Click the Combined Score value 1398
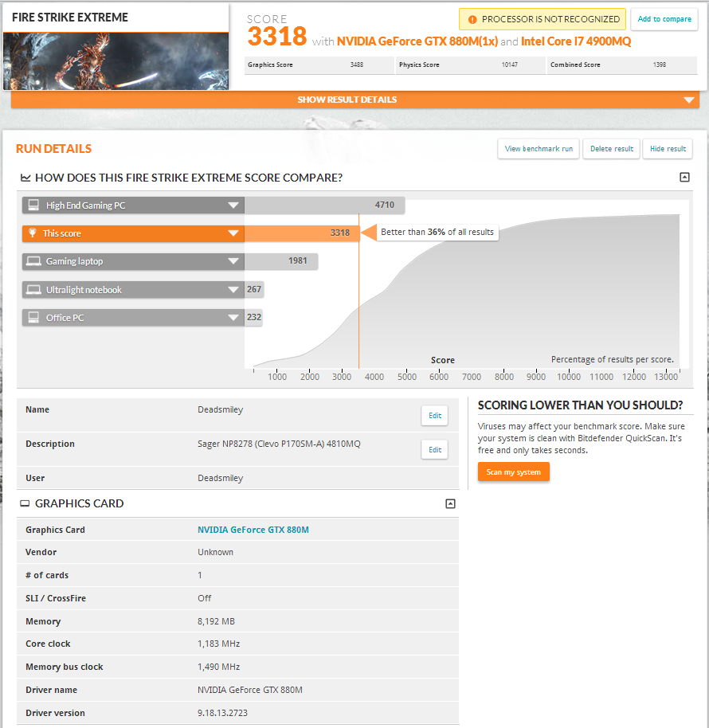This screenshot has height=728, width=709. pyautogui.click(x=660, y=65)
